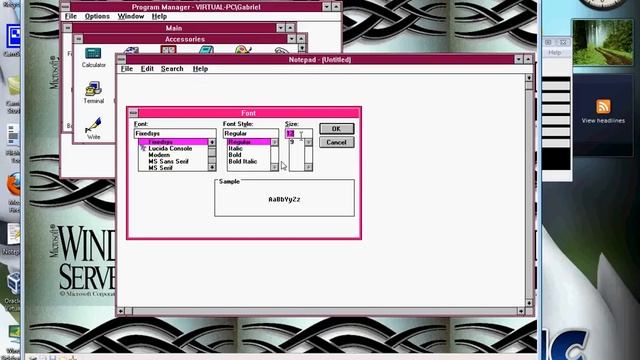The height and width of the screenshot is (360, 640).
Task: Open Notepad's Search menu
Action: pos(172,69)
